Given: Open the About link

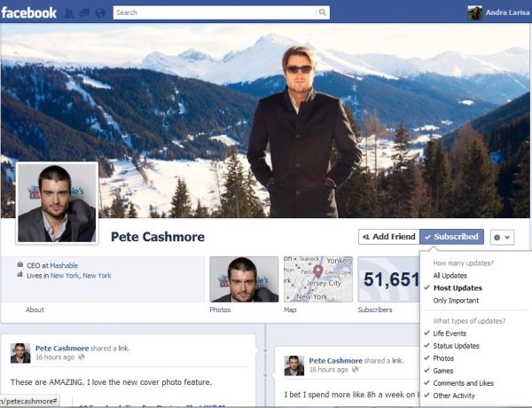Looking at the screenshot, I should [x=35, y=310].
